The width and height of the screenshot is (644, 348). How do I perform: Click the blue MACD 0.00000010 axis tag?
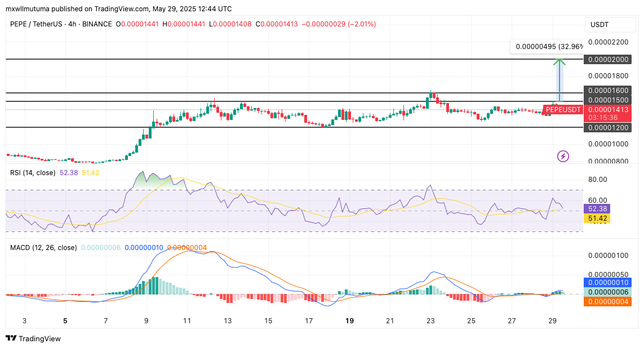607,282
